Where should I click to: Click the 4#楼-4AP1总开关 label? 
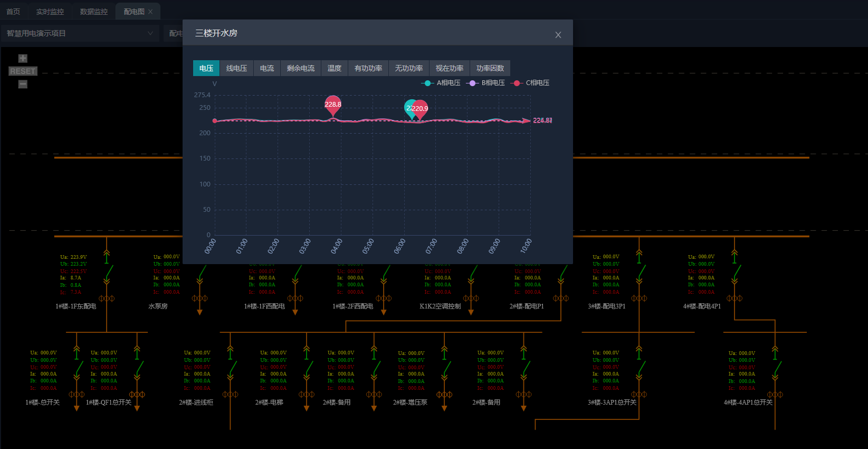pyautogui.click(x=748, y=403)
